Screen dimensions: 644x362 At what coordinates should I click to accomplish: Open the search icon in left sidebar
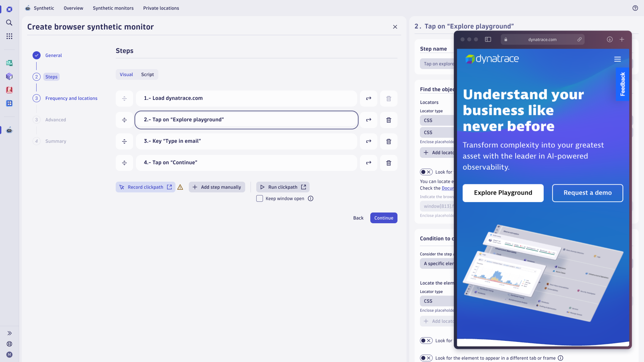pyautogui.click(x=9, y=22)
